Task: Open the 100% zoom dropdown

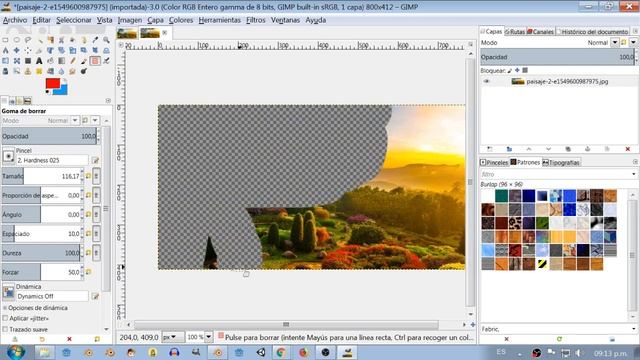Action: pyautogui.click(x=209, y=337)
